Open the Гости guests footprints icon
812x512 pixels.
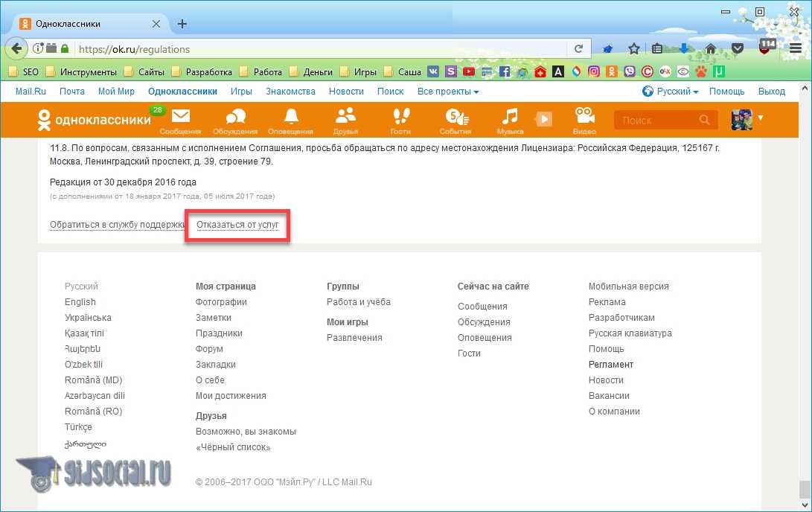point(400,118)
